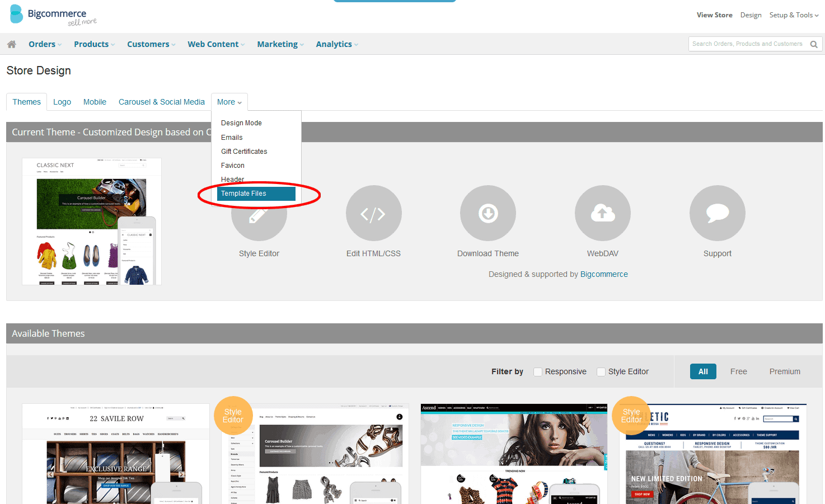825x504 pixels.
Task: Click the home icon in the navigation bar
Action: tap(11, 44)
